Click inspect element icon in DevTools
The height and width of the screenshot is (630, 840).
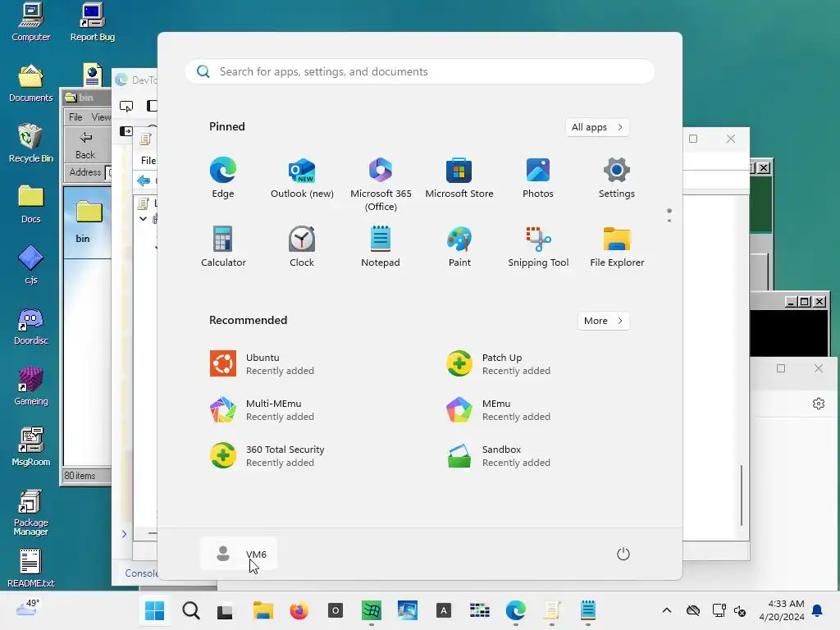point(126,106)
